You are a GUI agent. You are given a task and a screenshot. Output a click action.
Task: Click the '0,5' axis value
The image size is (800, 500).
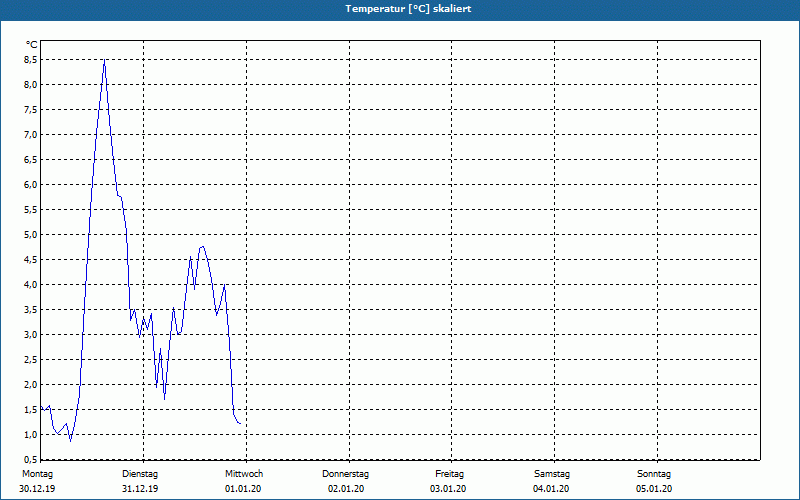pos(31,459)
